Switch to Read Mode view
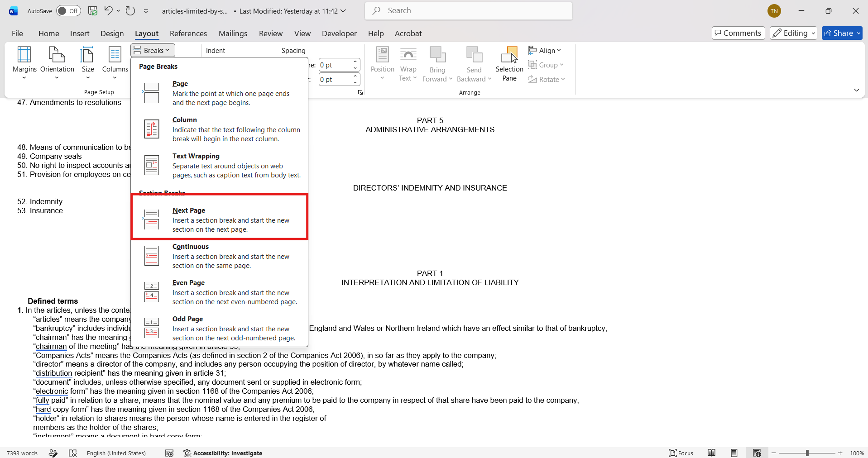 click(x=712, y=453)
